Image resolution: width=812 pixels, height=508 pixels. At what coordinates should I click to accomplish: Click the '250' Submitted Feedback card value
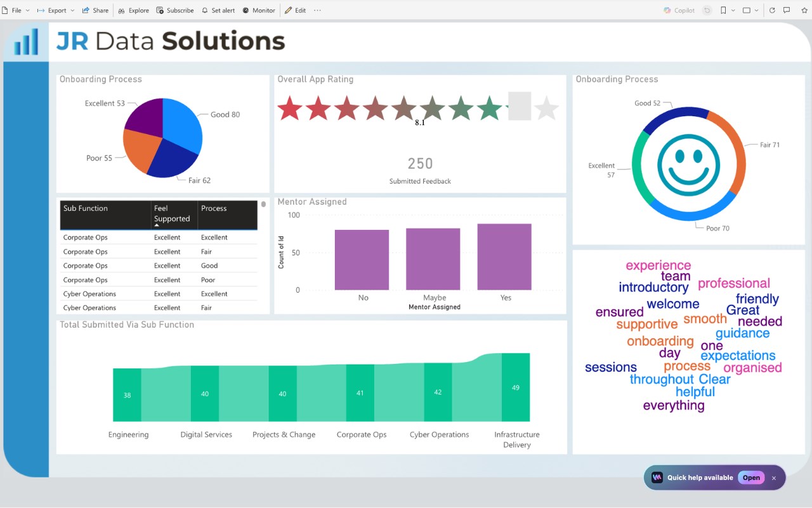[x=420, y=164]
